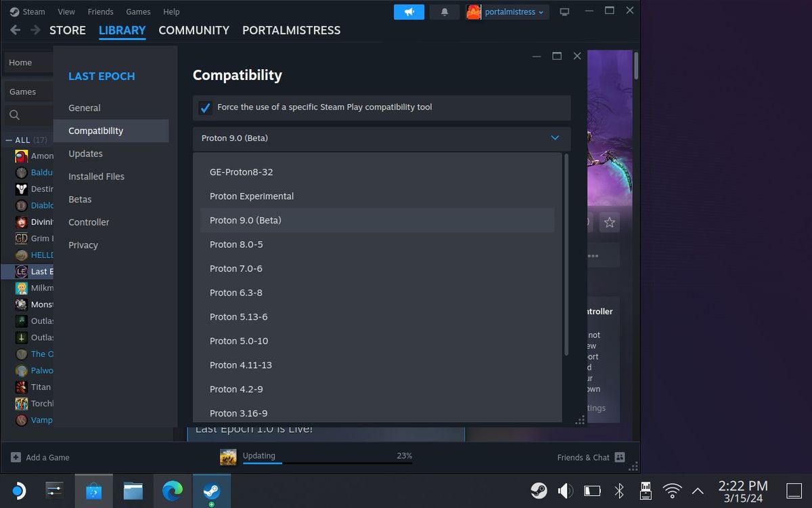Click the volume speaker tray icon
The image size is (812, 508).
pyautogui.click(x=565, y=490)
